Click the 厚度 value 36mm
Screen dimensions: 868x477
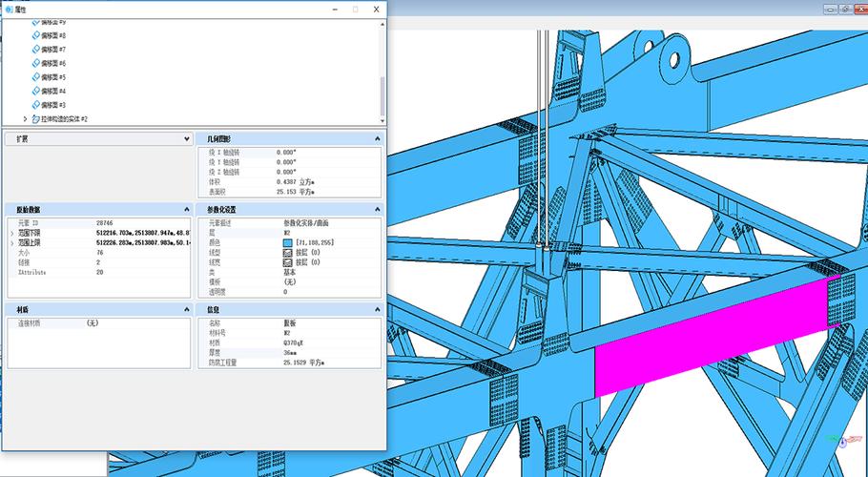[x=291, y=352]
